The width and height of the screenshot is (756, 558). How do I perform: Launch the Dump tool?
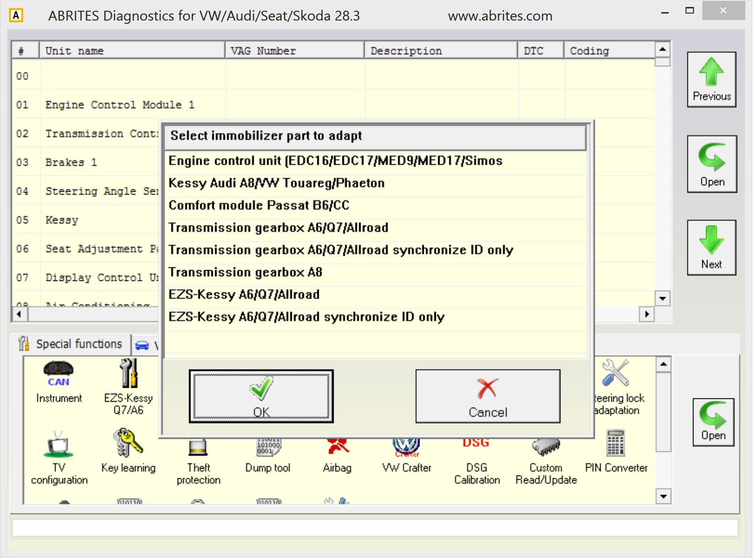[268, 456]
